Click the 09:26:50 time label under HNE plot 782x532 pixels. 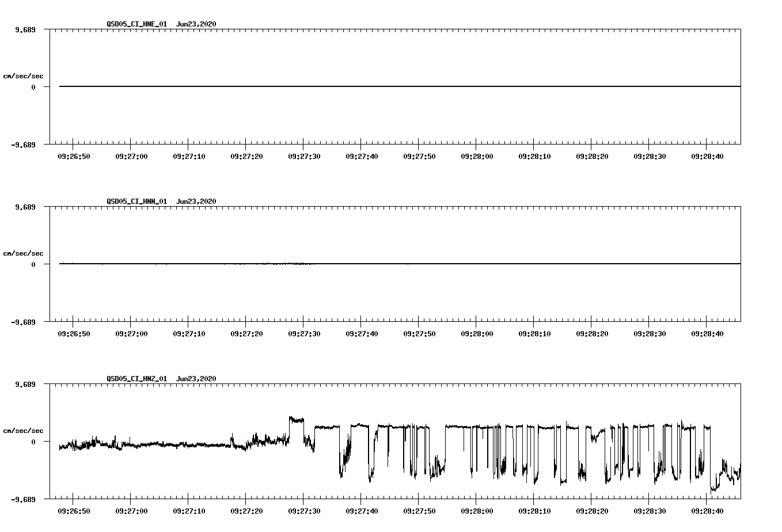point(74,156)
